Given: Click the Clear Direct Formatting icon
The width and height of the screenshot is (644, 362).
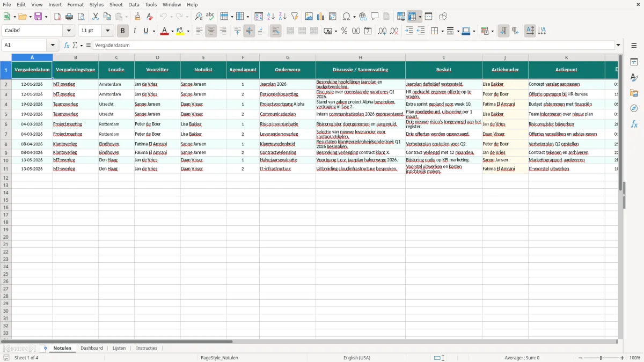Looking at the screenshot, I should tap(150, 17).
